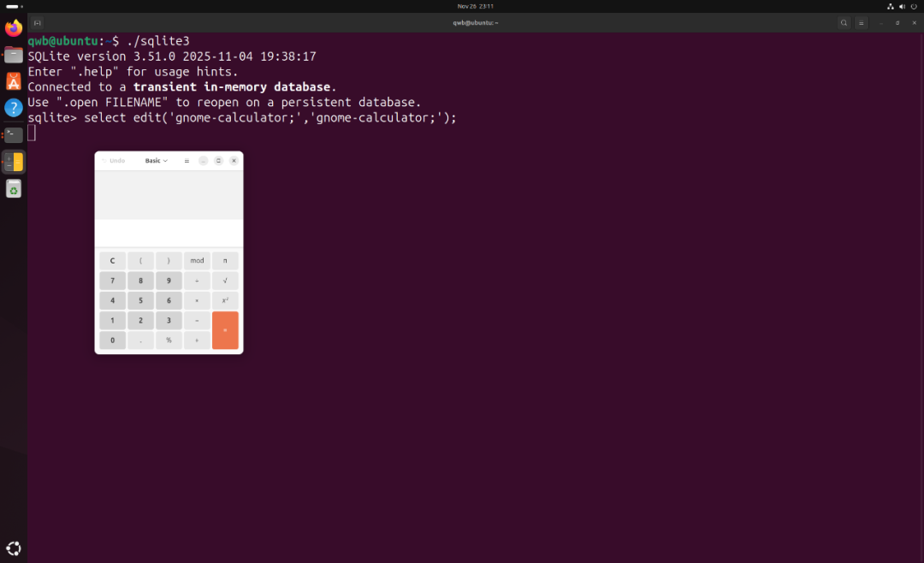Switch to Terminal via dock icon
The width and height of the screenshot is (924, 563).
click(14, 135)
